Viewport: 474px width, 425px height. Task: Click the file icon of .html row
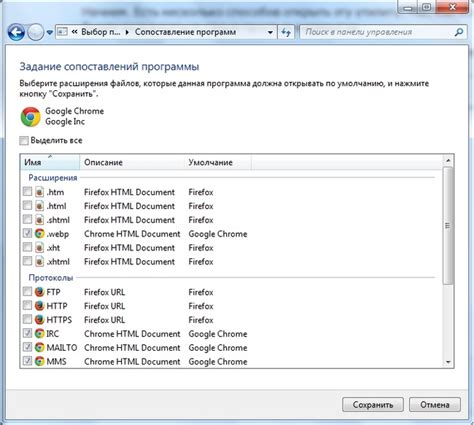pyautogui.click(x=39, y=206)
